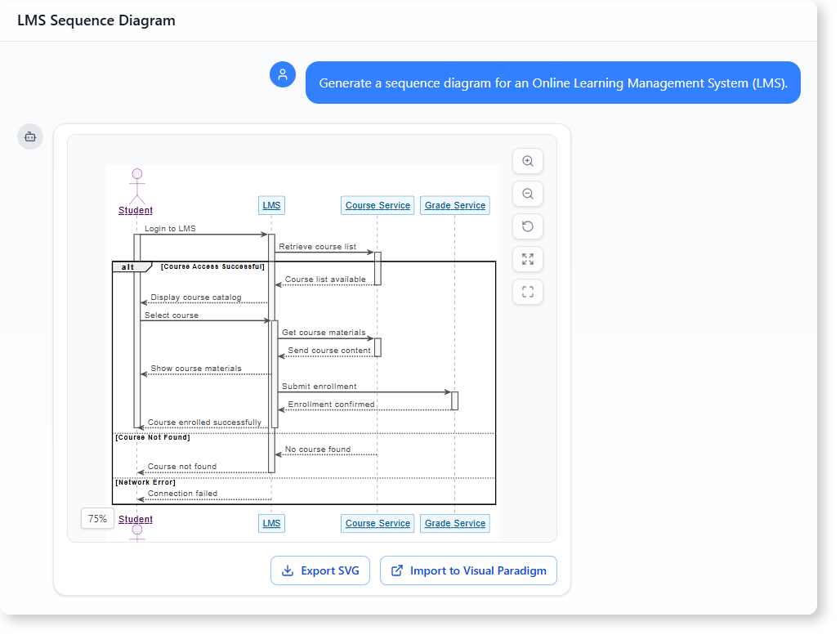
Task: Click the expand arrows fit-to-view icon
Action: point(528,259)
